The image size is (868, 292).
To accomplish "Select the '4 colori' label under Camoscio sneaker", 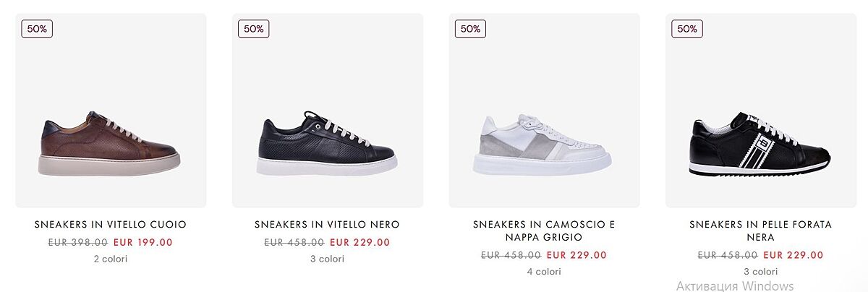I will pos(544,272).
